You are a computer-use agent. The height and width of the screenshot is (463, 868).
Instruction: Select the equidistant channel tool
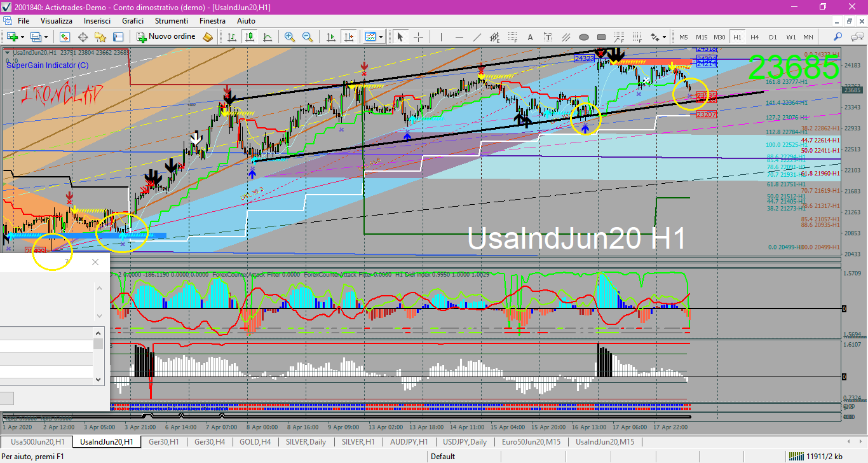point(495,37)
